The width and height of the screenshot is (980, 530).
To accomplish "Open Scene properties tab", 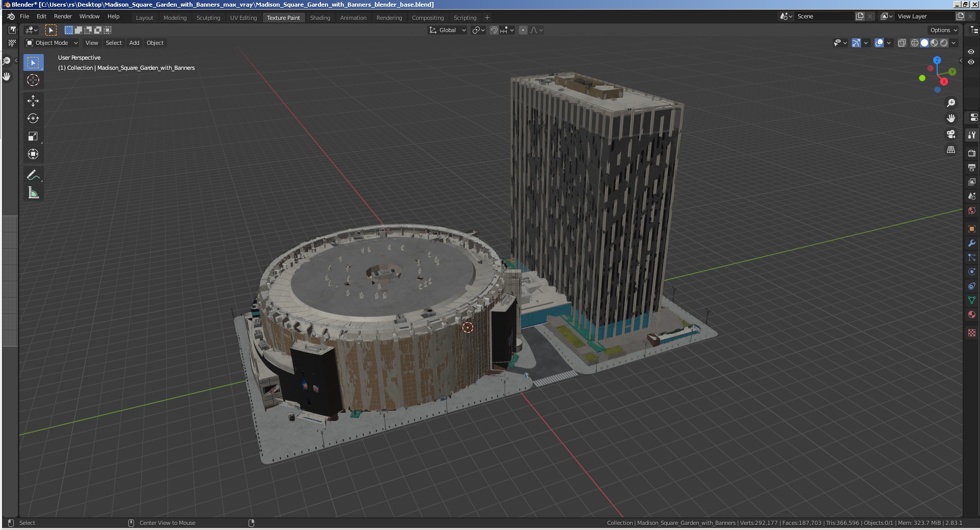I will click(x=972, y=196).
